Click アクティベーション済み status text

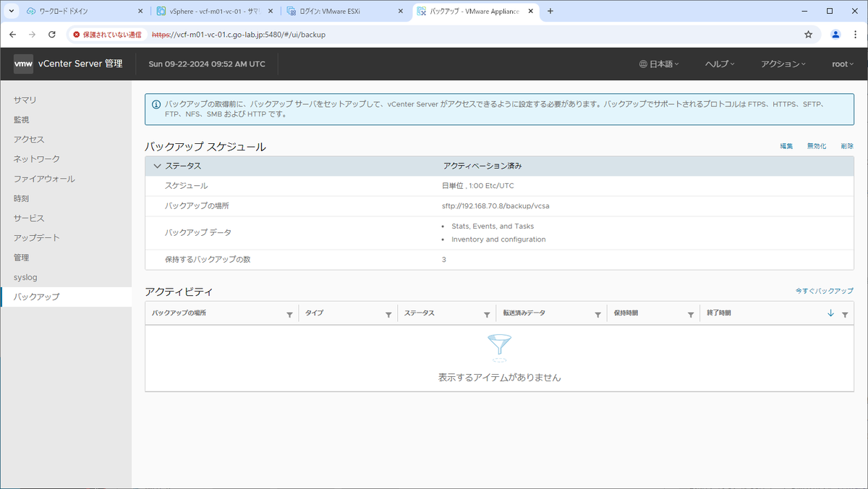(x=482, y=166)
